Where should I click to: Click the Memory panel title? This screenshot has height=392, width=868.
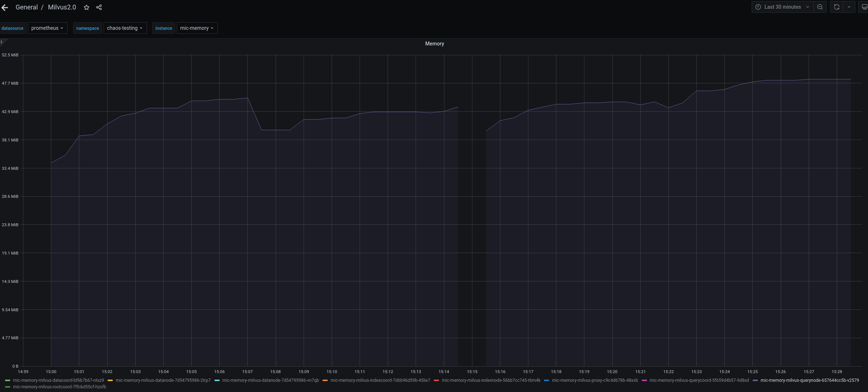coord(434,44)
